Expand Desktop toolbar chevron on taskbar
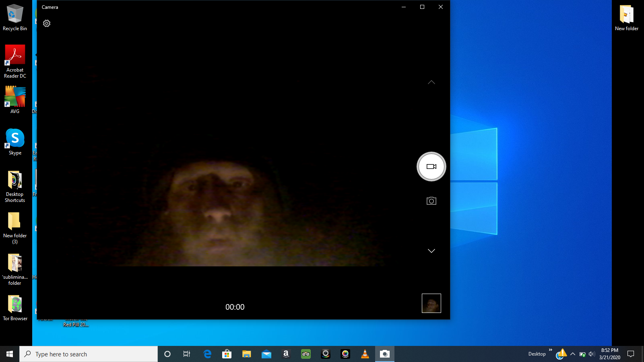The image size is (644, 362). (550, 350)
